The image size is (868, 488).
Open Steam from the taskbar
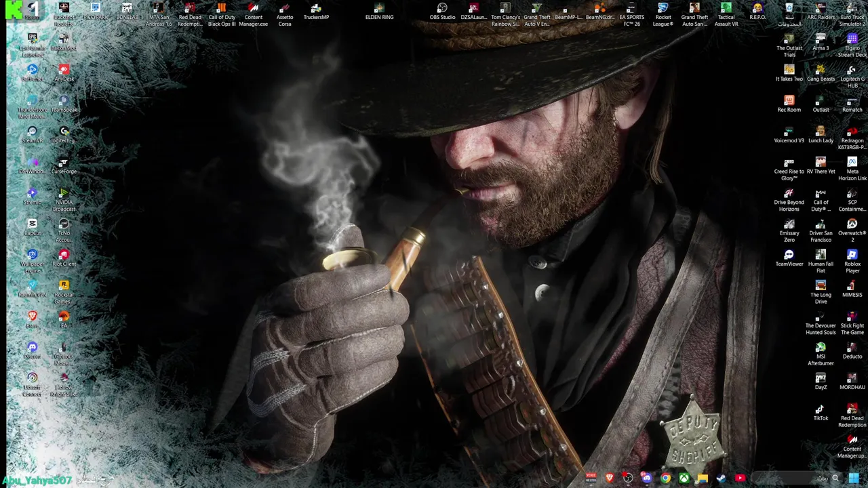pyautogui.click(x=722, y=479)
